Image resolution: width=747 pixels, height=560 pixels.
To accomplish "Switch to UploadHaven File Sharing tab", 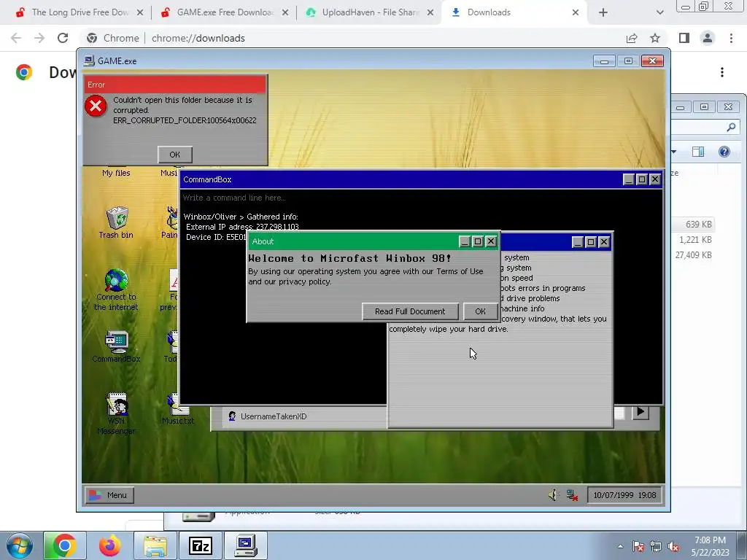I will (370, 12).
